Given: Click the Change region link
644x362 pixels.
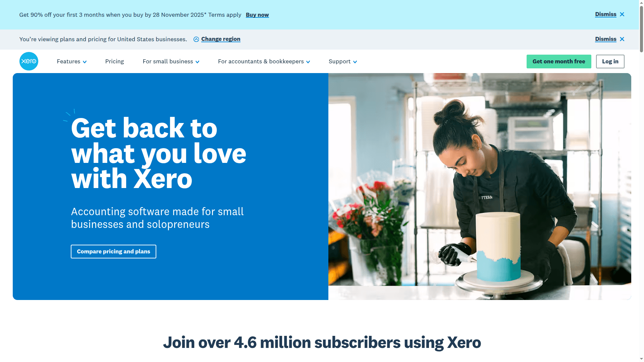Looking at the screenshot, I should tap(221, 39).
